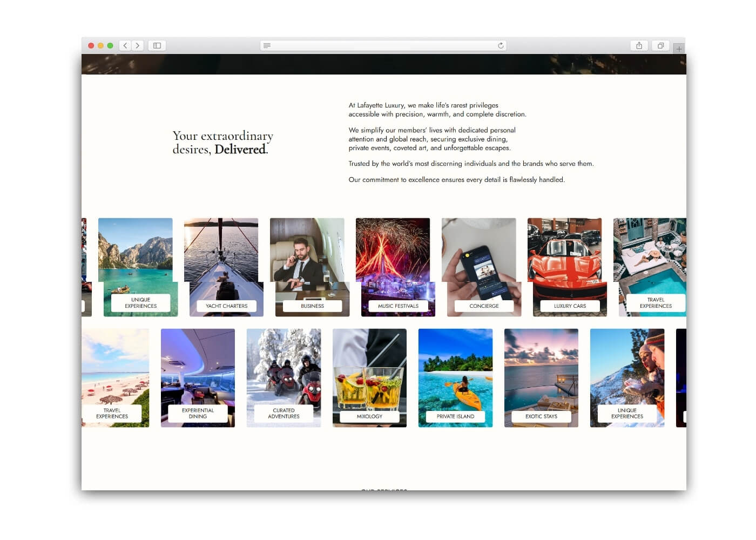The height and width of the screenshot is (540, 756).
Task: Open the Mixology card
Action: coord(369,377)
